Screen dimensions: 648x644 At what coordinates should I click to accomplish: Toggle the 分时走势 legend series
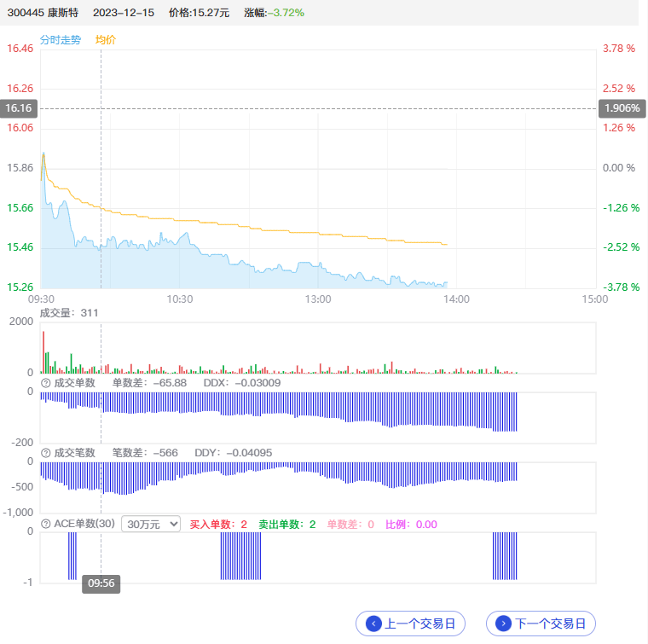[x=61, y=40]
